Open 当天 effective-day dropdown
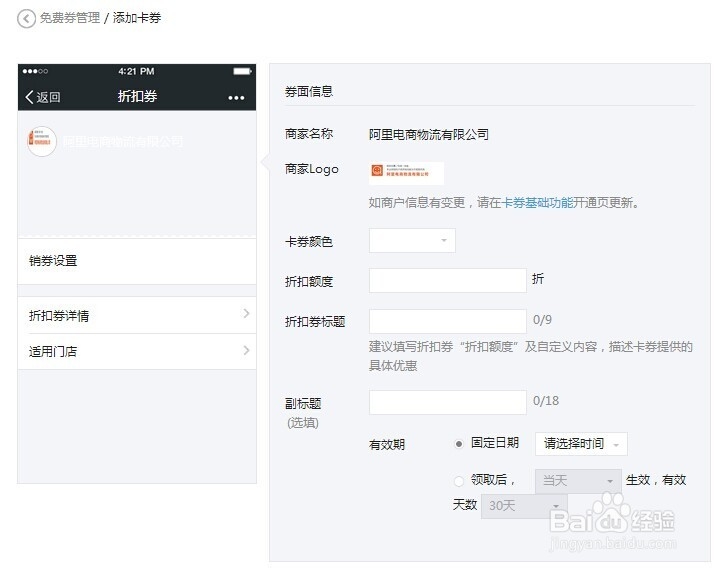The width and height of the screenshot is (716, 568). pos(578,481)
